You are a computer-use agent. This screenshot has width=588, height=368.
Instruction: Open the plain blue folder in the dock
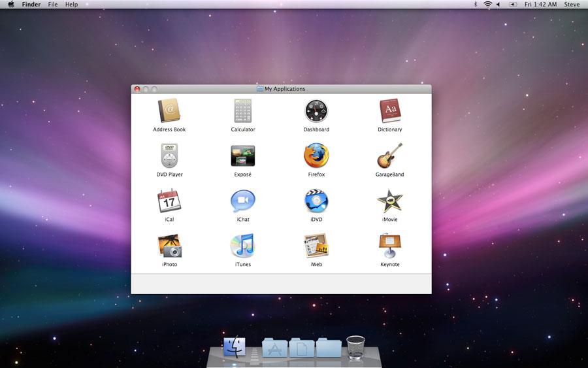tap(329, 347)
